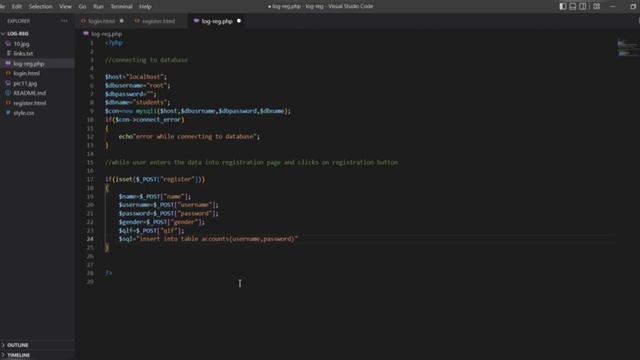The image size is (640, 360).
Task: Click the closing ?> tag on line 28
Action: pos(108,273)
